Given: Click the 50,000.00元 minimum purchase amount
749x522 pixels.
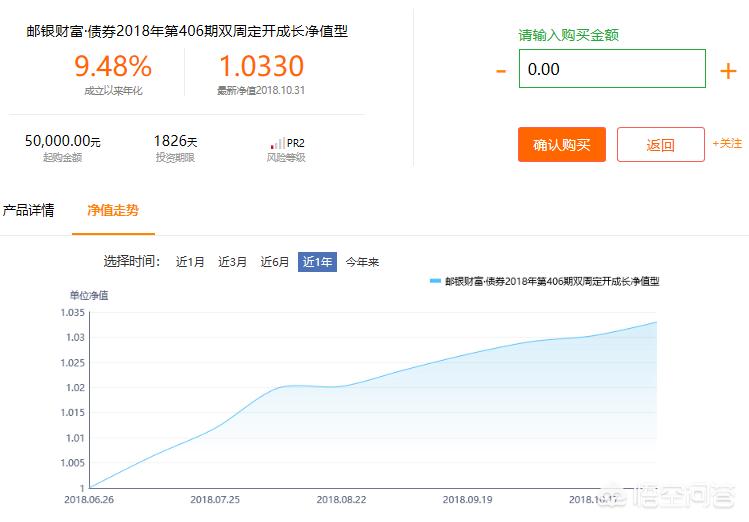Looking at the screenshot, I should tap(63, 141).
